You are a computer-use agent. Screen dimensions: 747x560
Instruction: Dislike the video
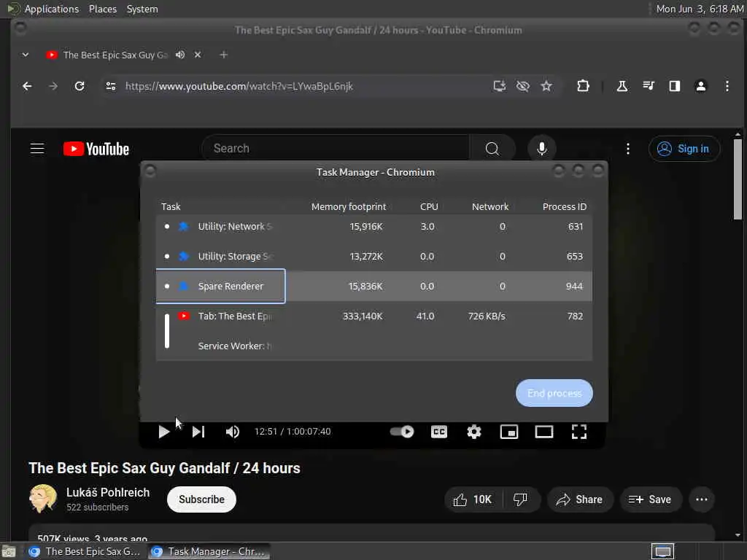point(520,499)
